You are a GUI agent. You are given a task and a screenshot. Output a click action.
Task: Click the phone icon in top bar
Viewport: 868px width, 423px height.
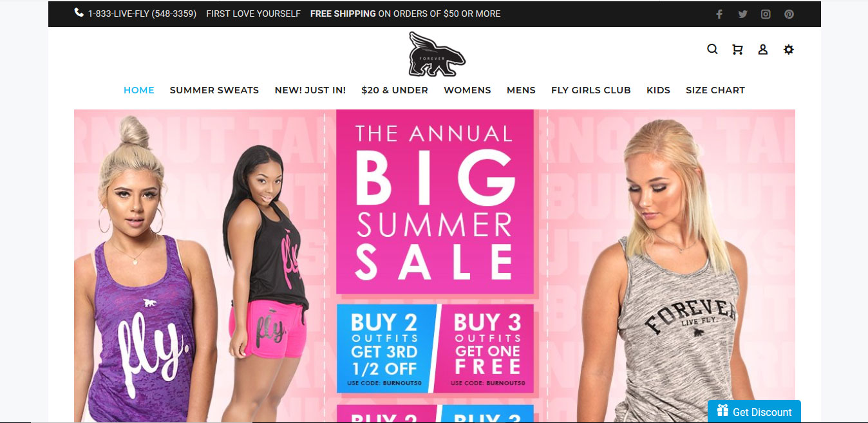79,13
